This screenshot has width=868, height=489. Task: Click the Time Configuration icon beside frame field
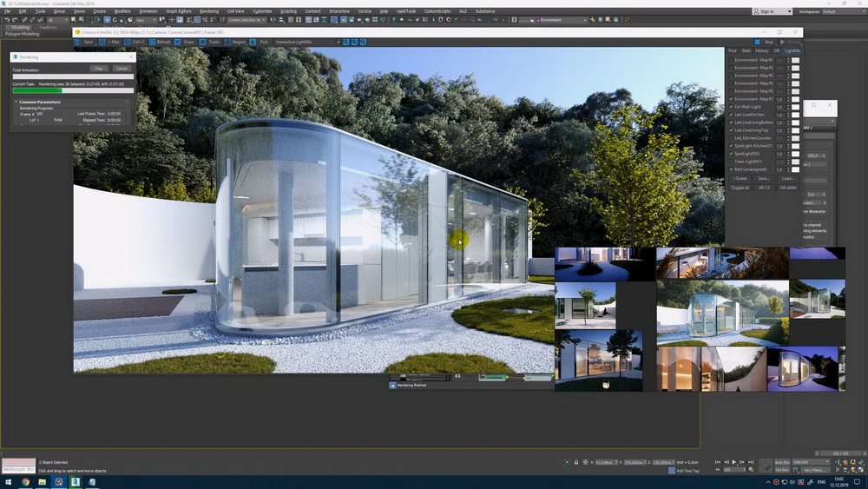click(x=751, y=470)
